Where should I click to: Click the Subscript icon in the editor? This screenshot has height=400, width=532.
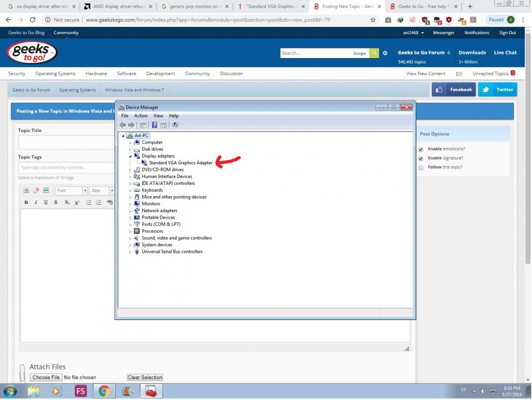coord(67,202)
